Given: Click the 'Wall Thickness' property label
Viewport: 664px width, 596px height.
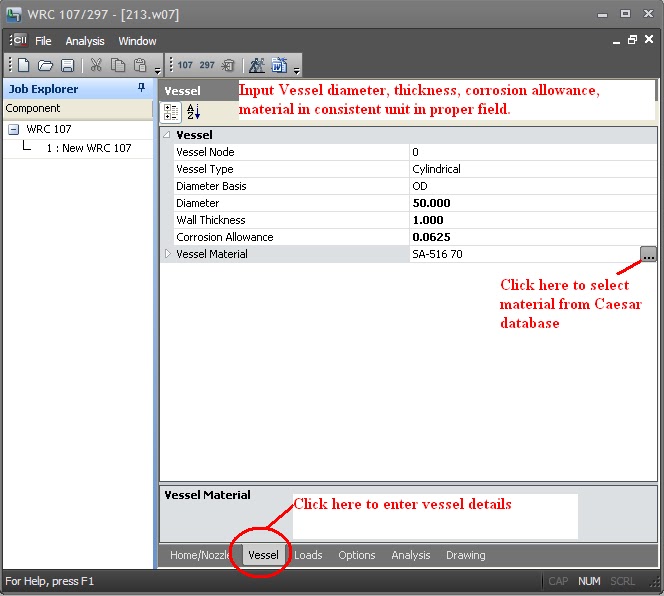Looking at the screenshot, I should click(210, 220).
